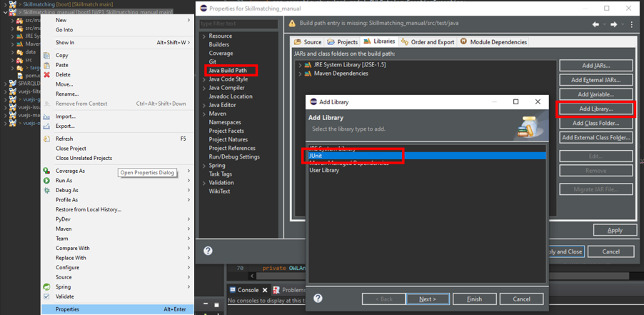Click the Copy icon in context menu
Image resolution: width=644 pixels, height=315 pixels.
(47, 55)
